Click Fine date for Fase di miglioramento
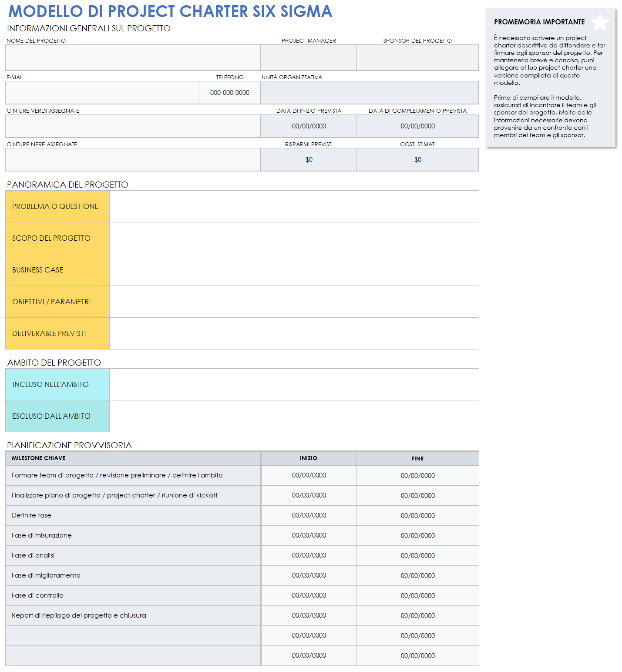The image size is (622, 672). pyautogui.click(x=418, y=576)
